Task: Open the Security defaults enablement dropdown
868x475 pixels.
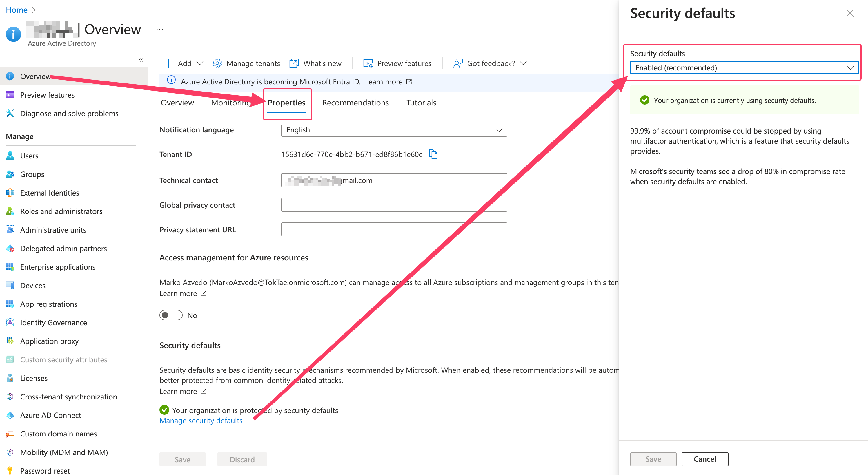Action: [x=745, y=67]
